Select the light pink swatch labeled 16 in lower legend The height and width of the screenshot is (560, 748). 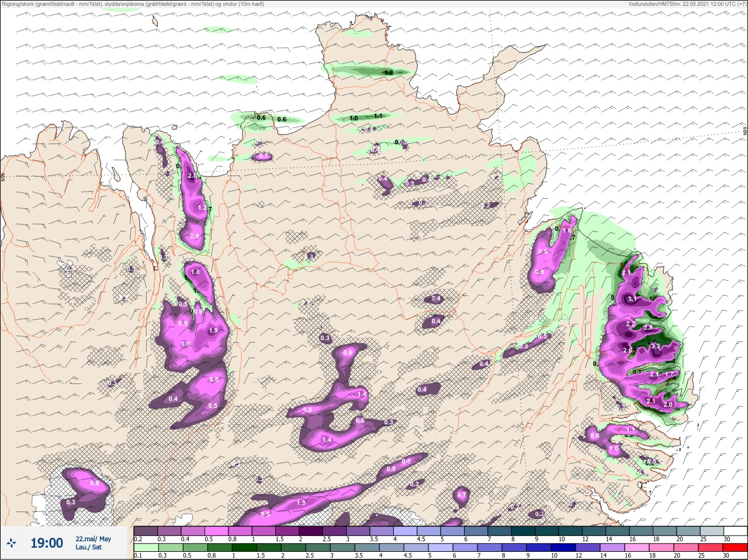click(x=636, y=547)
